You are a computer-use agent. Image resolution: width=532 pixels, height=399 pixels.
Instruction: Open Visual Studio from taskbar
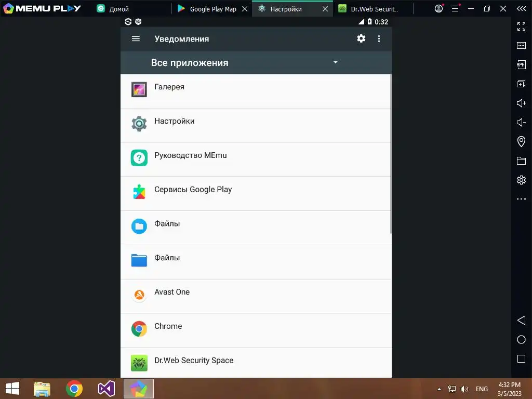tap(106, 389)
